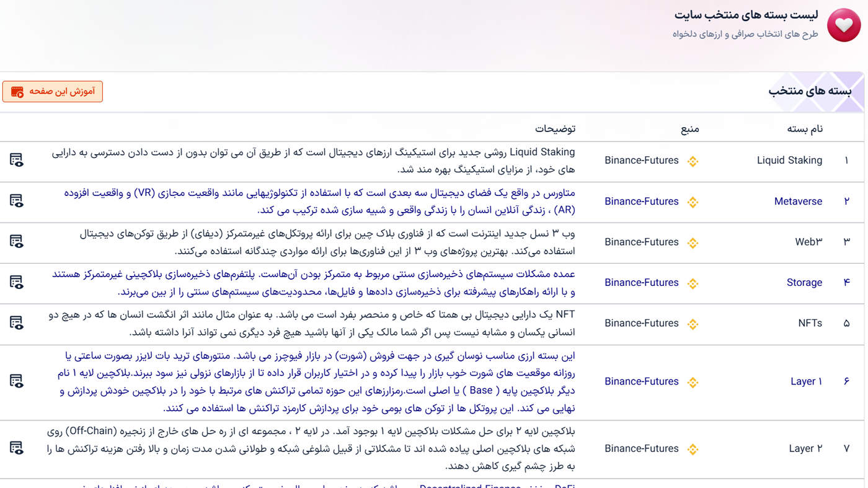Image resolution: width=868 pixels, height=488 pixels.
Task: View details icon for Layer 1 row
Action: tap(17, 381)
